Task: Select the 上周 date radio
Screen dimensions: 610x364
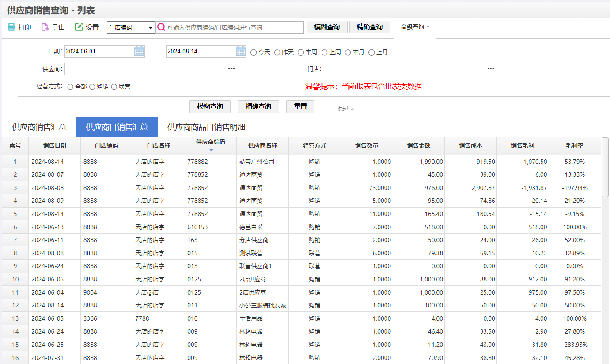Action: coord(325,52)
